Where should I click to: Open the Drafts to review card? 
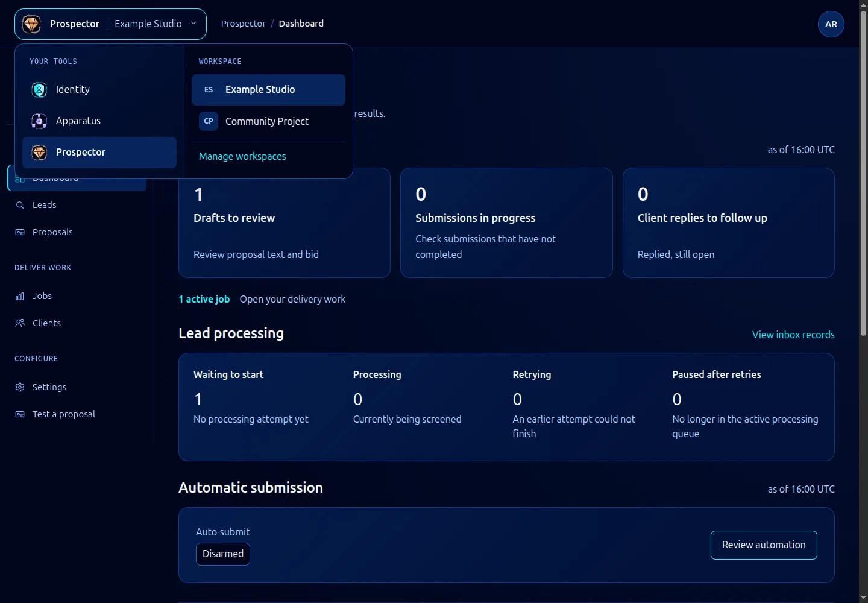(x=285, y=223)
